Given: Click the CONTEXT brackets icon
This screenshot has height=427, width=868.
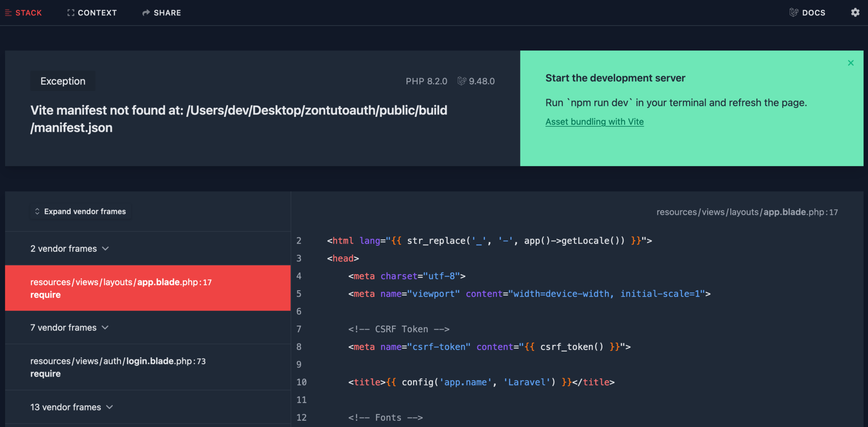Looking at the screenshot, I should (70, 12).
